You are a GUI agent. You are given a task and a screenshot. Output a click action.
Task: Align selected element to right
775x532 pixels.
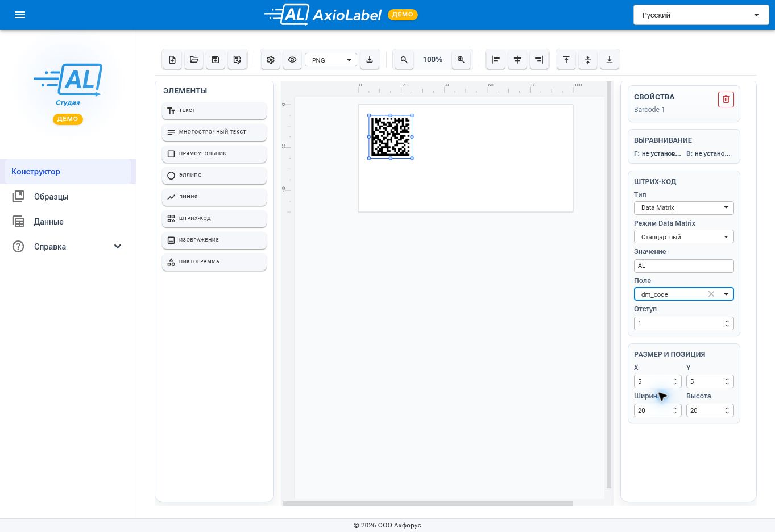click(x=539, y=60)
